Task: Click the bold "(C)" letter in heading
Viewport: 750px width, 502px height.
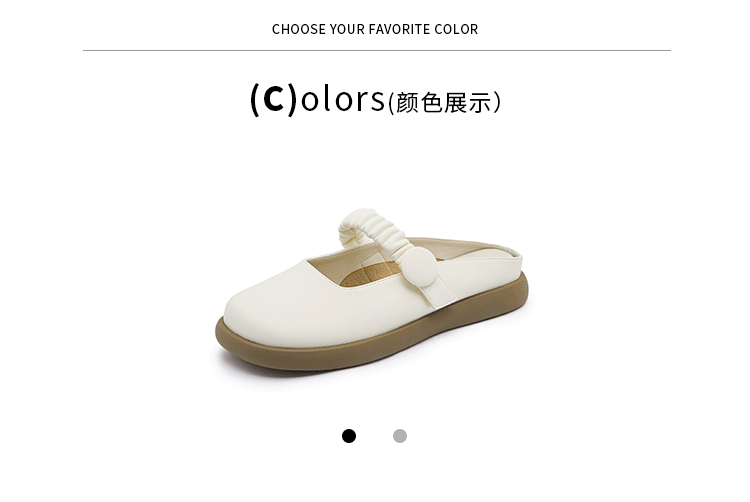Action: [x=274, y=99]
